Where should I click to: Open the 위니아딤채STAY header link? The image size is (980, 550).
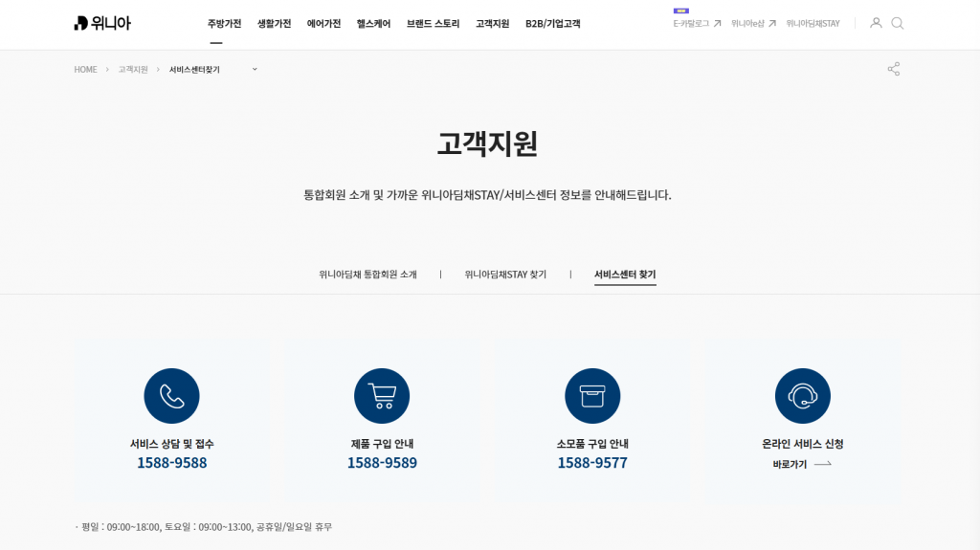point(813,24)
